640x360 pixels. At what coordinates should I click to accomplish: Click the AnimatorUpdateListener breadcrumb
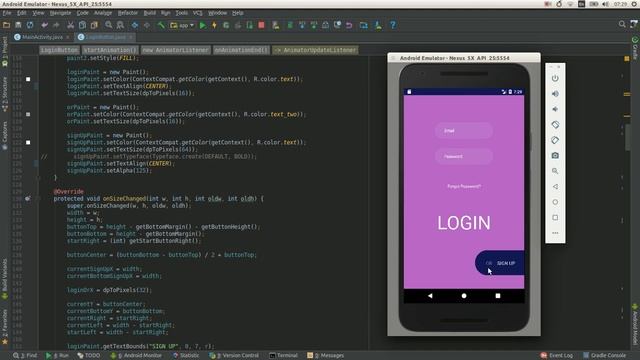pos(316,50)
